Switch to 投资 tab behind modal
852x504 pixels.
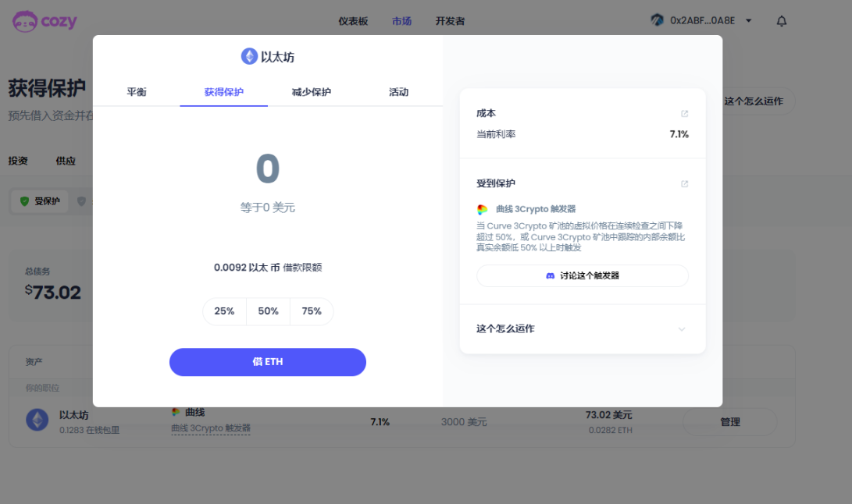click(x=18, y=161)
